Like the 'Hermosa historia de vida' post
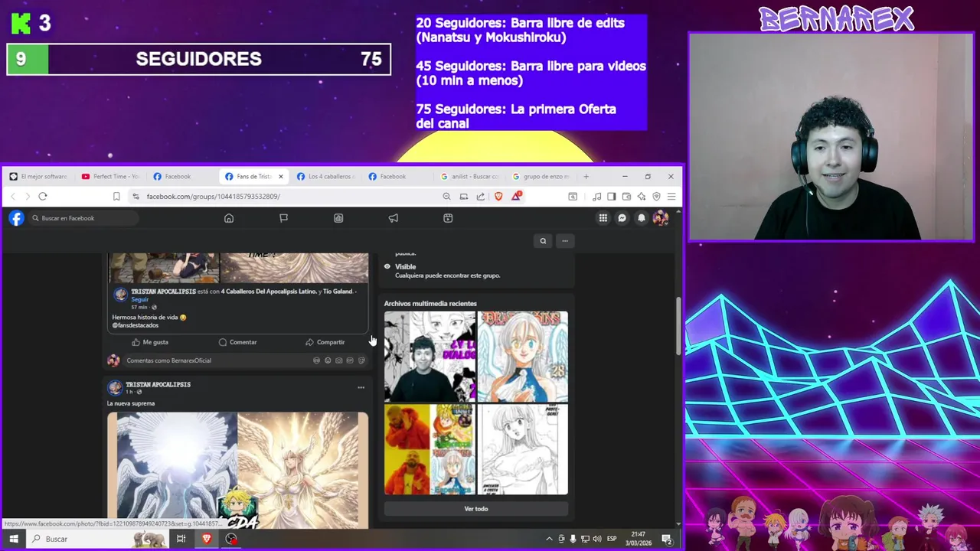Screen dimensions: 980x551 click(150, 342)
